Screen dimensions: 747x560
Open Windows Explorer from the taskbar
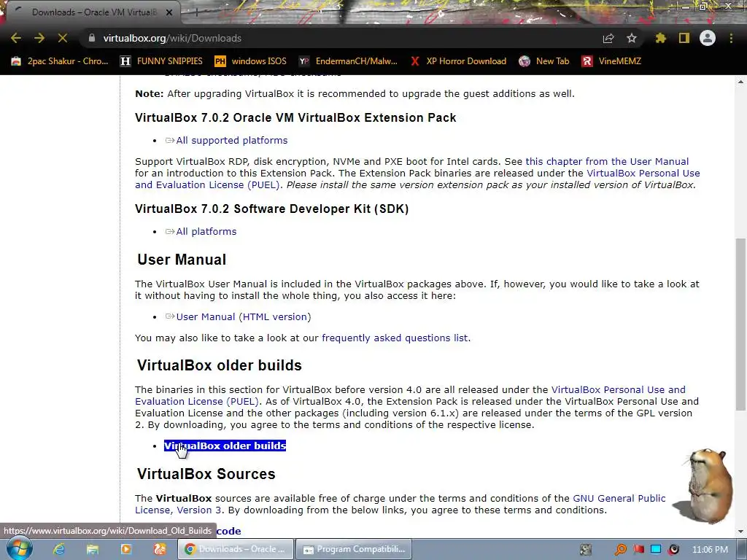click(x=92, y=549)
